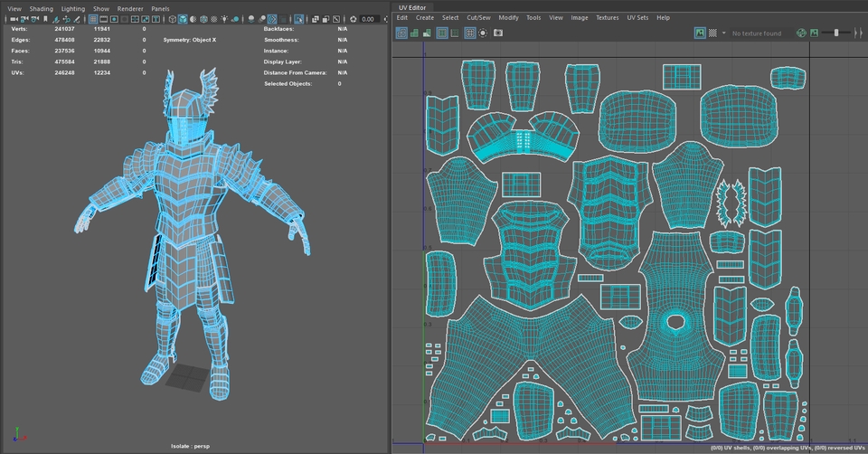Screen dimensions: 868x454
Task: Select the Grease Pencil icon
Action: pyautogui.click(x=77, y=19)
